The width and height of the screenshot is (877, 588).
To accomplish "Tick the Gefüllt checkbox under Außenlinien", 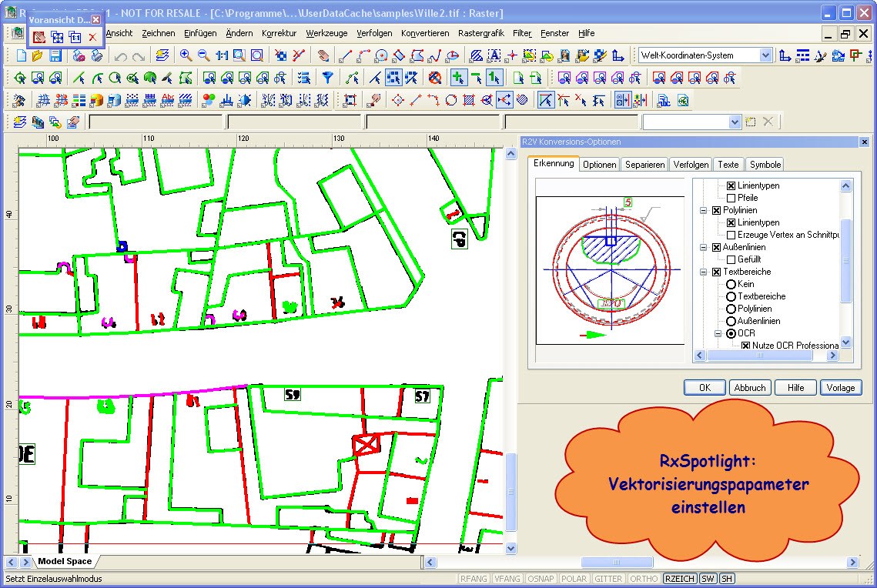I will coord(731,259).
